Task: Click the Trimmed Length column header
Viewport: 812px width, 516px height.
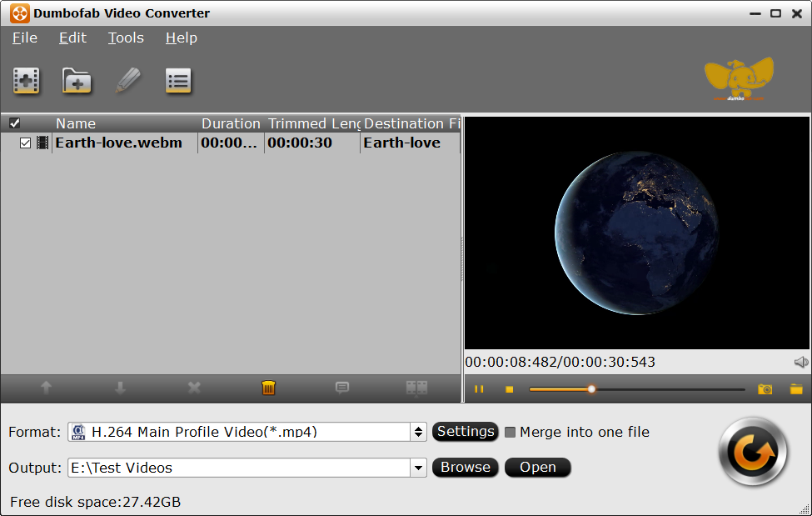Action: 314,123
